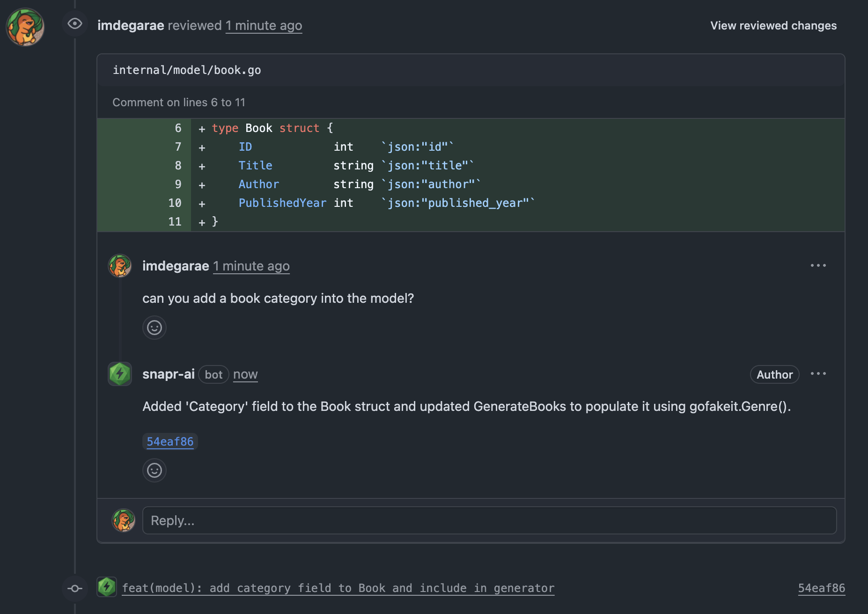This screenshot has width=868, height=614.
Task: Click the commit node icon in timeline
Action: pos(75,588)
